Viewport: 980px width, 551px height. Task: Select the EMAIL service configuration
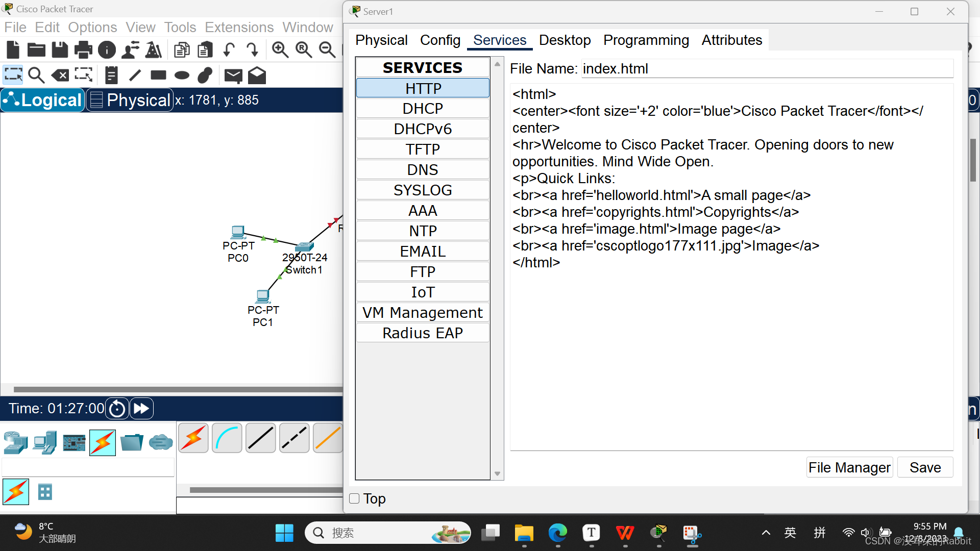click(x=423, y=251)
